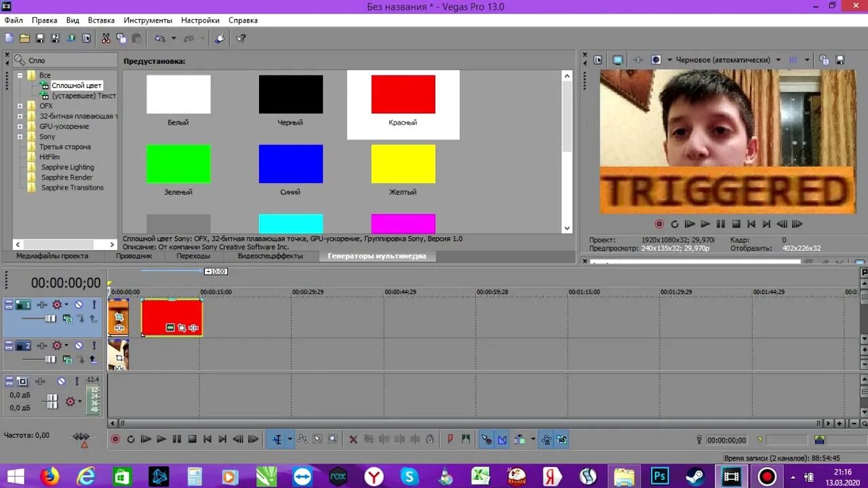Image resolution: width=868 pixels, height=488 pixels.
Task: Click the generator search field
Action: click(x=65, y=60)
